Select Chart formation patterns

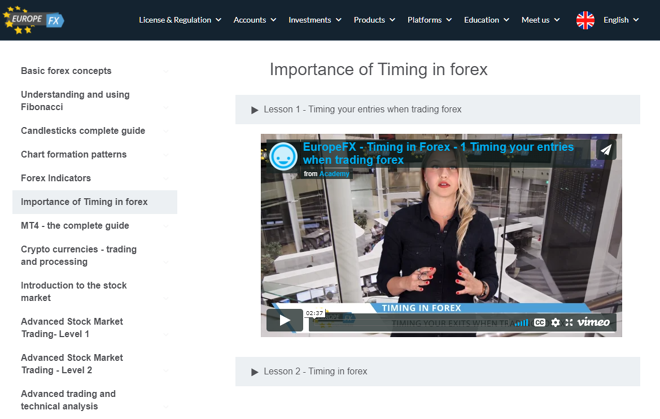(95, 154)
